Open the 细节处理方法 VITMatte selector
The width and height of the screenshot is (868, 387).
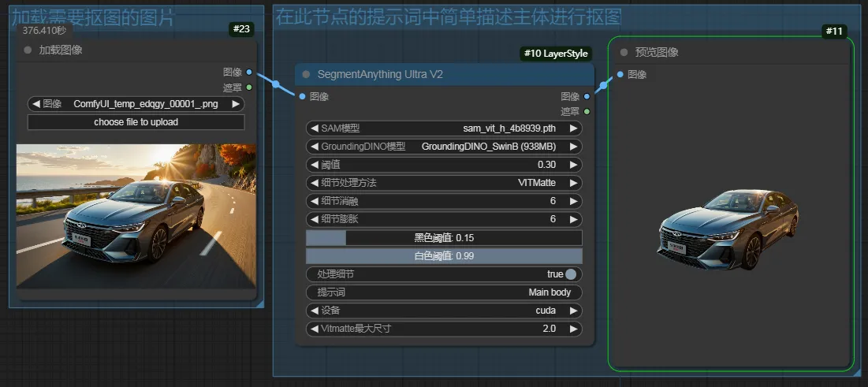tap(444, 183)
